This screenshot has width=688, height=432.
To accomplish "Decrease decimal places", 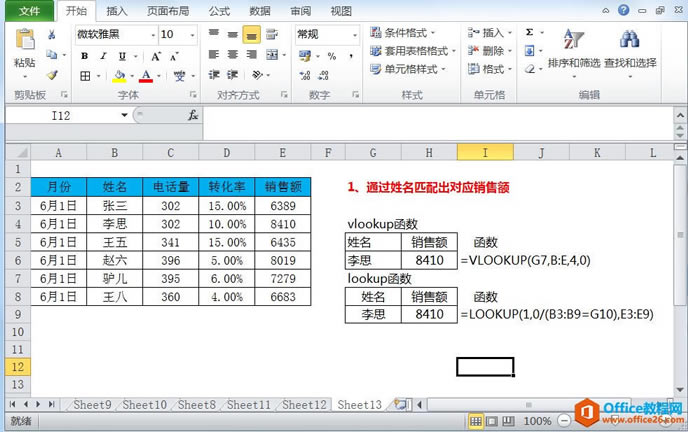I will coord(323,75).
